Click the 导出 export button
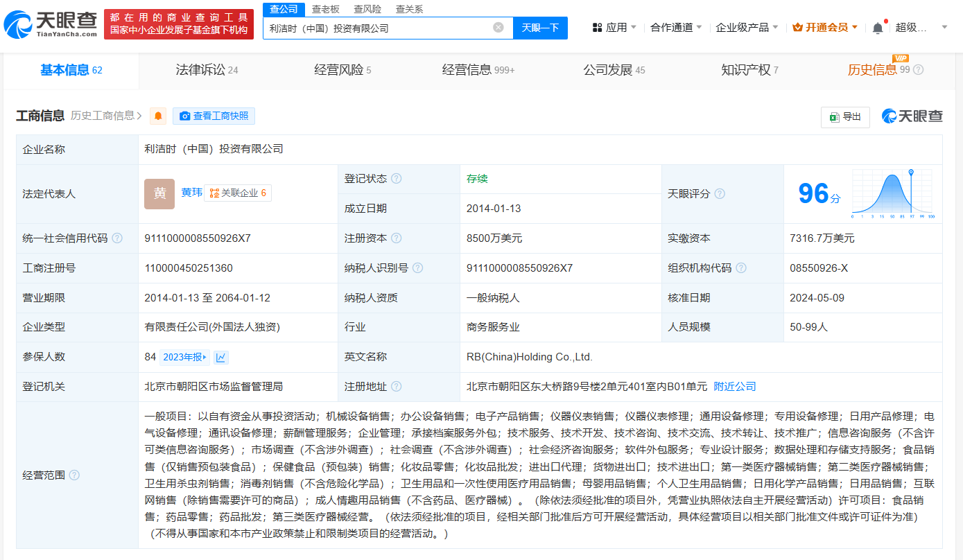 [845, 117]
